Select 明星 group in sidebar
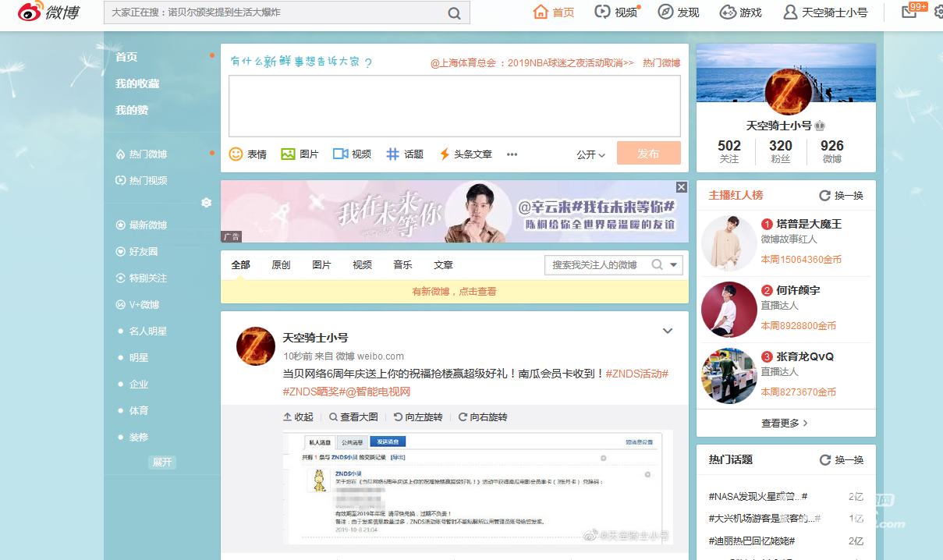The width and height of the screenshot is (943, 560). click(139, 358)
